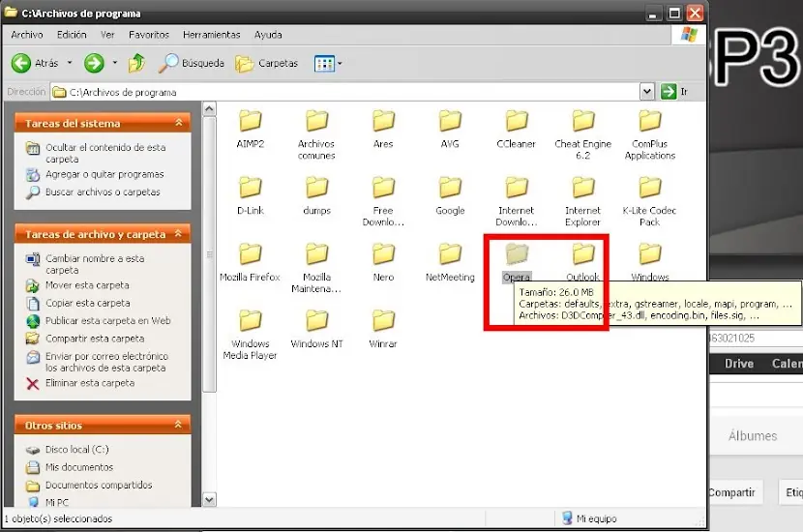The width and height of the screenshot is (803, 532).
Task: Open Documentos compartidos link
Action: pyautogui.click(x=99, y=485)
